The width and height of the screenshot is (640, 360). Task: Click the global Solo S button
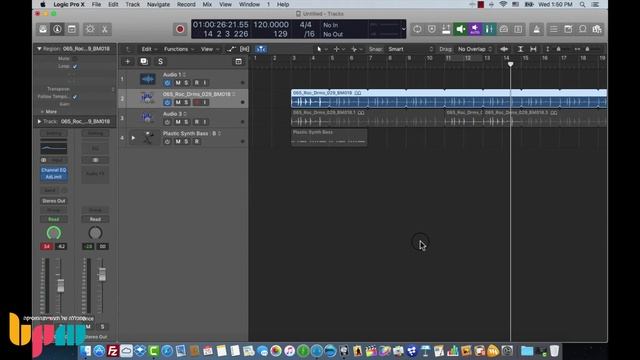160,61
